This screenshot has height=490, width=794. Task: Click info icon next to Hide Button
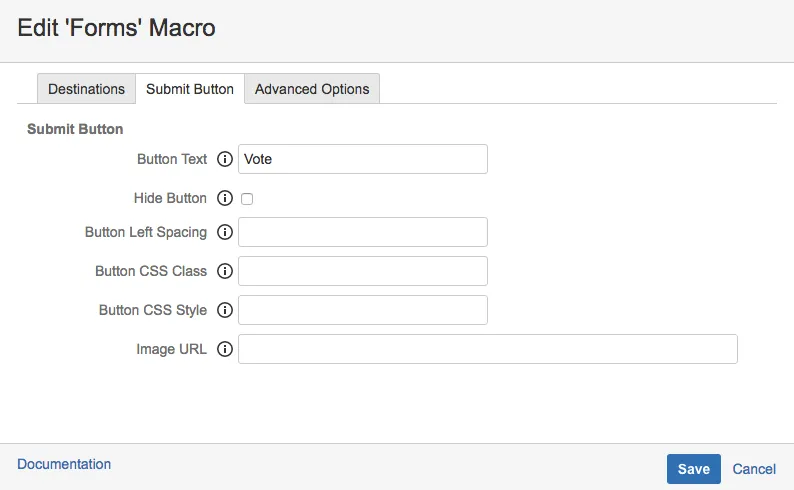(x=225, y=198)
